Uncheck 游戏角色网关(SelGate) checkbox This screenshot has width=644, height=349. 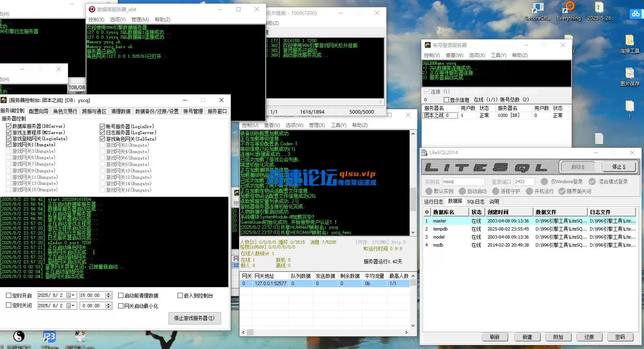click(102, 139)
